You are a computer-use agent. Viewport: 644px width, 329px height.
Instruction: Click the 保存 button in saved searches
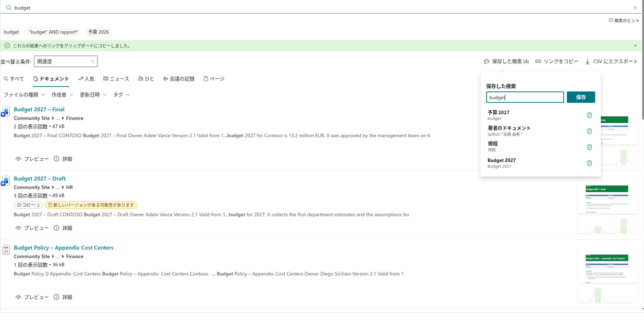click(x=581, y=97)
